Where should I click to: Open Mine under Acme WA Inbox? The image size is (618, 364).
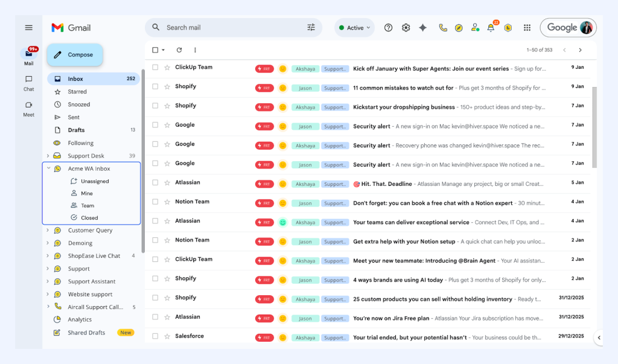click(x=87, y=193)
